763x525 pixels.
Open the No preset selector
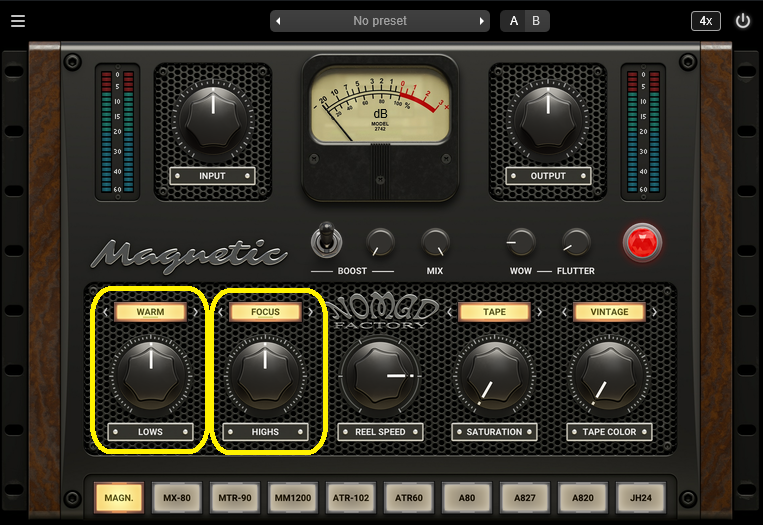380,21
